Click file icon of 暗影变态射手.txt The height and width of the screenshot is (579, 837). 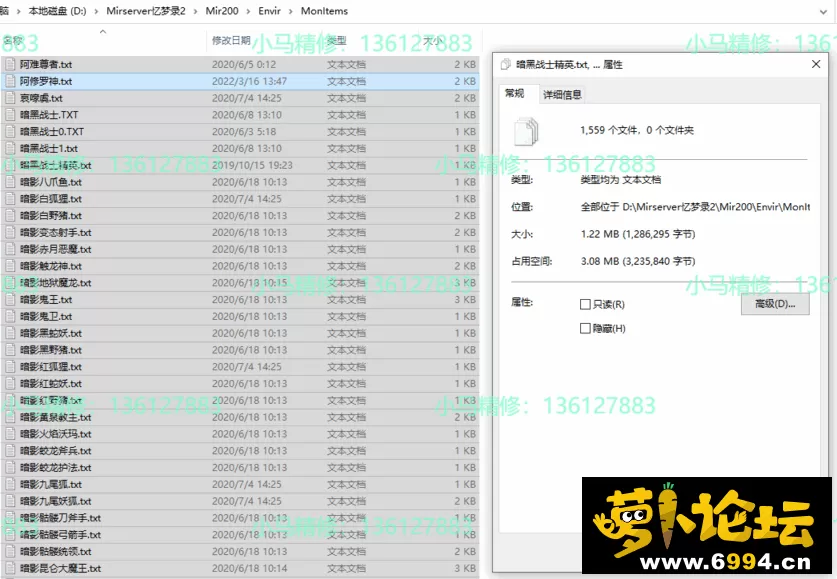tap(10, 233)
